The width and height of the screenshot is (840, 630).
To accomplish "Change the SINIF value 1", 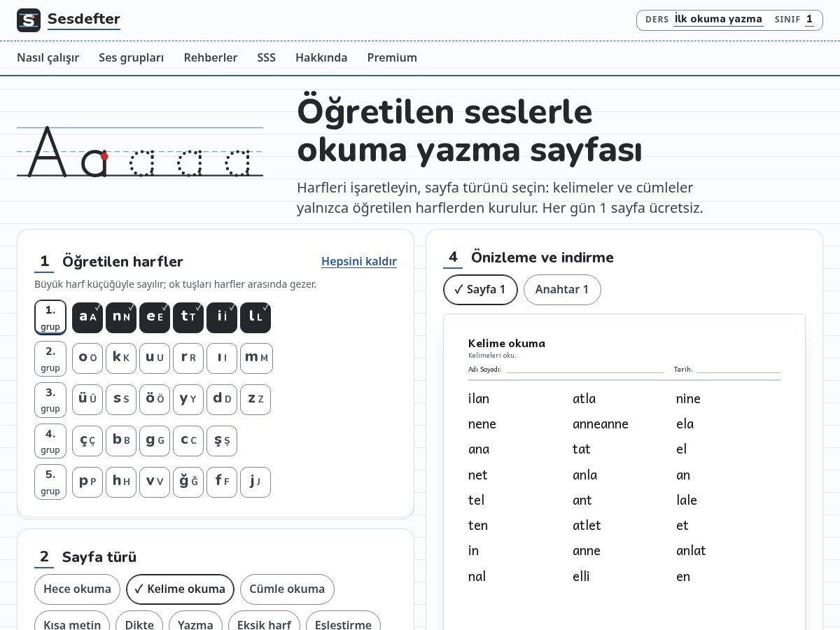I will (809, 20).
